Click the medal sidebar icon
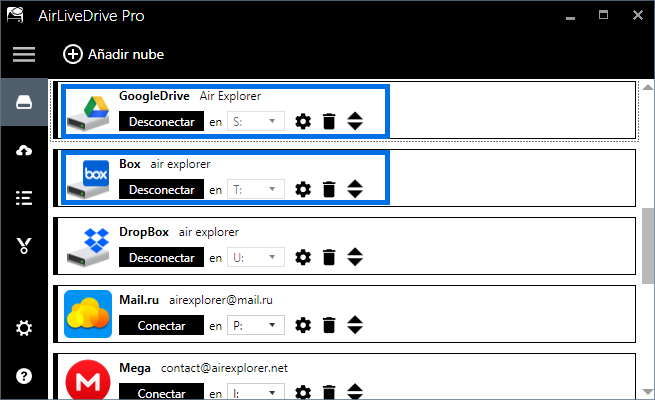The height and width of the screenshot is (400, 655). coord(24,246)
